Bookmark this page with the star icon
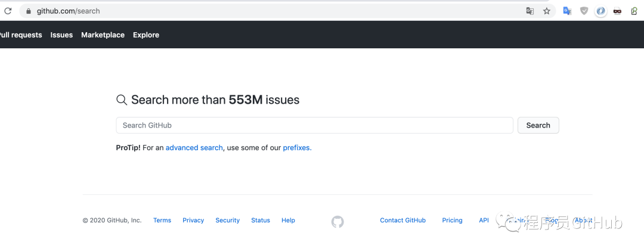 click(547, 11)
